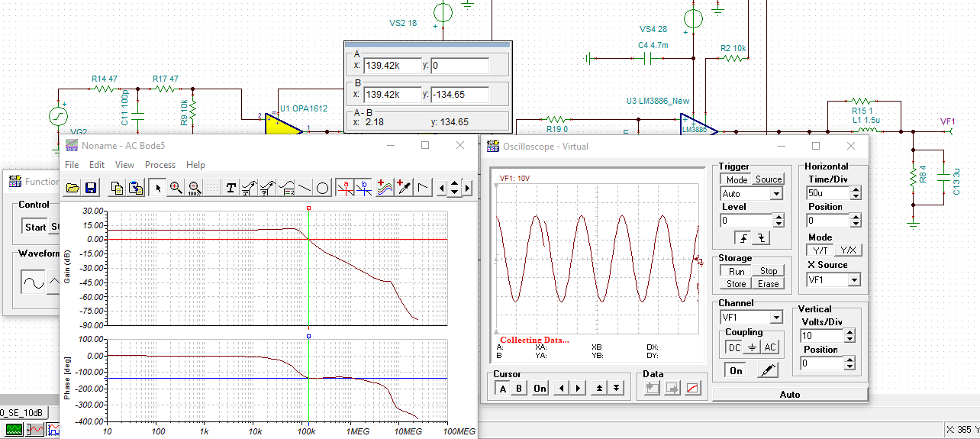The height and width of the screenshot is (439, 980).
Task: Select Y/T horizontal mode
Action: pos(820,250)
